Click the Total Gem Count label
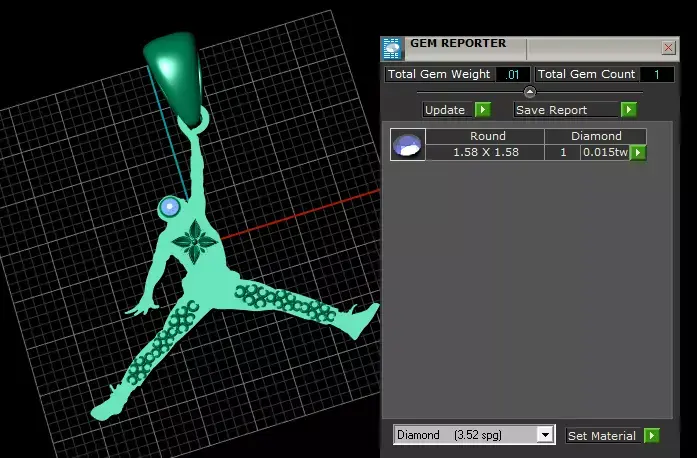 [x=586, y=74]
